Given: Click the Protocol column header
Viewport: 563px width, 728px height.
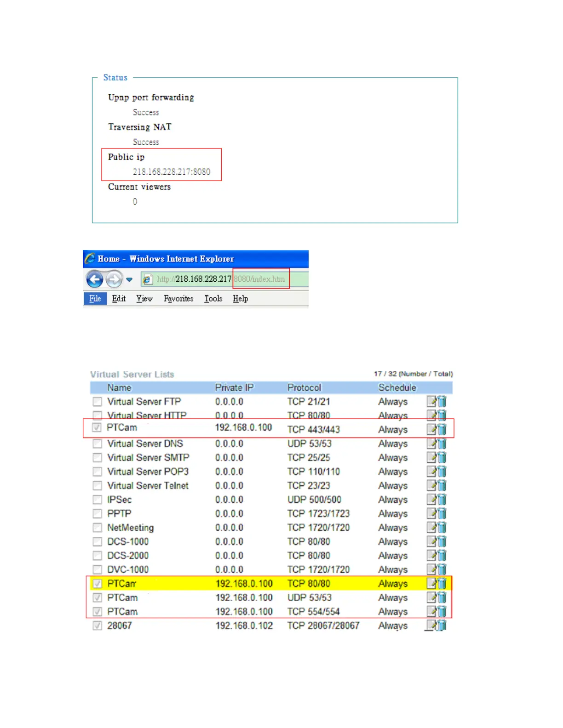Looking at the screenshot, I should click(304, 387).
